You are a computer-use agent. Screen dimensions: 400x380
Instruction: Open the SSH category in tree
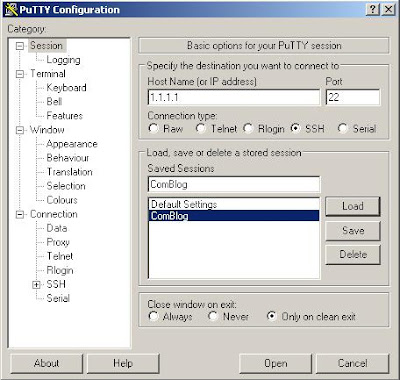click(x=56, y=284)
